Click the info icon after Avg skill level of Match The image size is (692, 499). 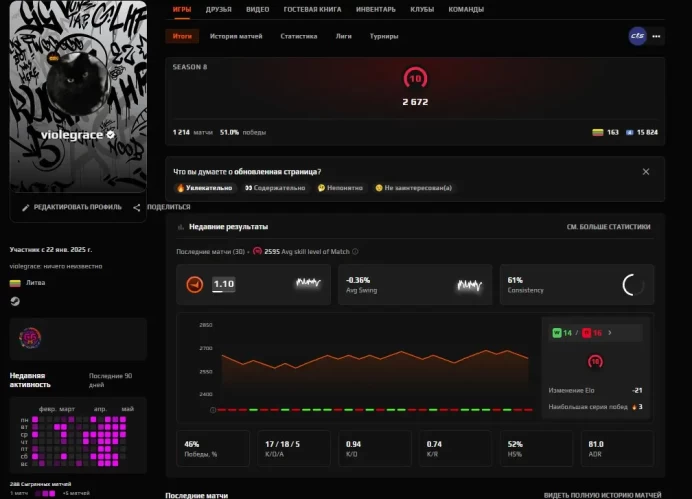[x=355, y=251]
